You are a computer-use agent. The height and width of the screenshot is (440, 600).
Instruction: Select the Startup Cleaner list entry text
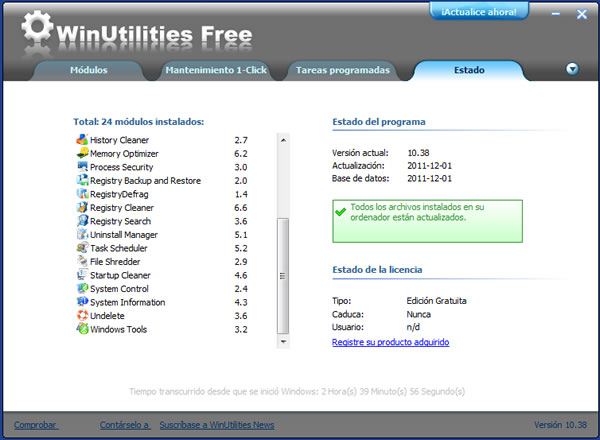(120, 275)
